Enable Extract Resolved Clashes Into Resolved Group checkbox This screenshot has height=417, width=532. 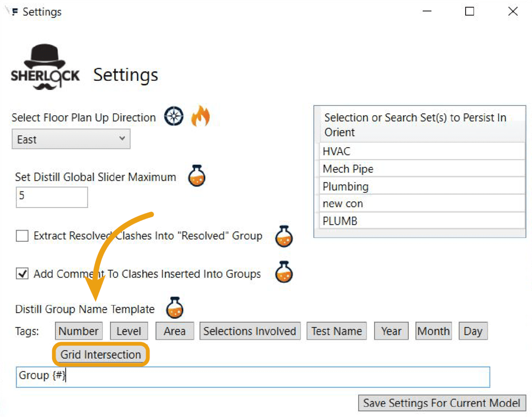[22, 236]
